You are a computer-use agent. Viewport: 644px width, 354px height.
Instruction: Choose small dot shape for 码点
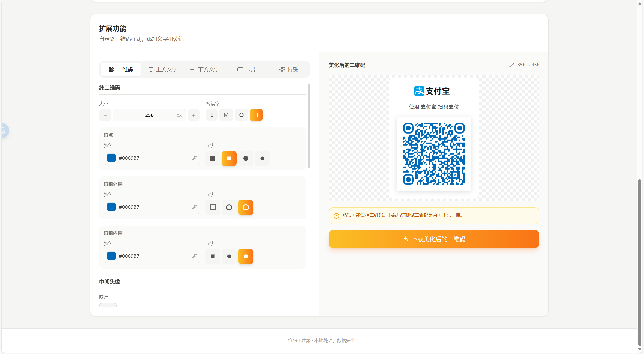tap(262, 158)
